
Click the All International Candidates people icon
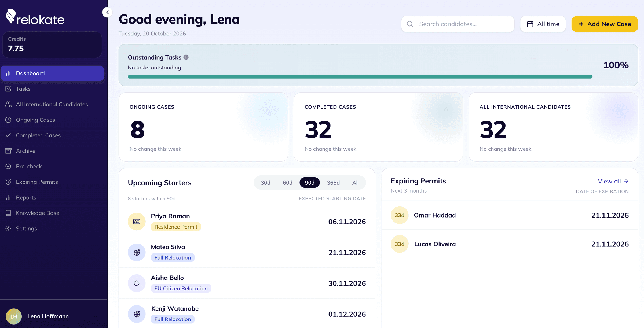tap(8, 104)
